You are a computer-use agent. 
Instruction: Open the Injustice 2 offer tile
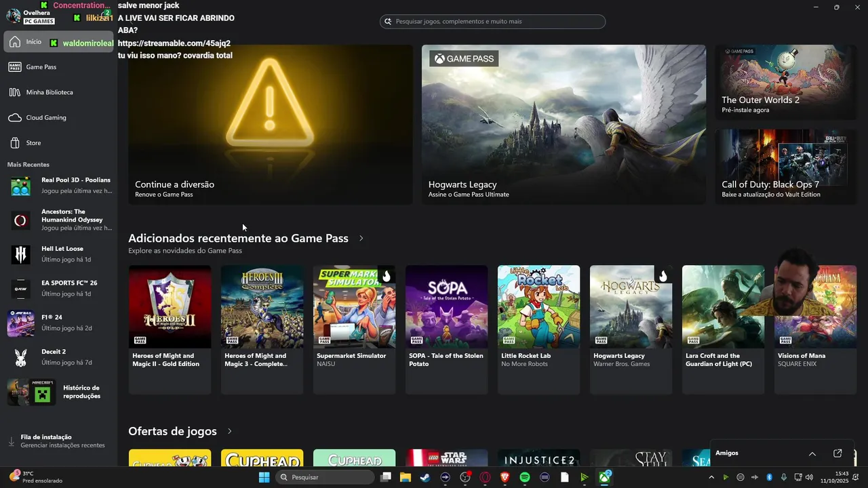coord(538,457)
